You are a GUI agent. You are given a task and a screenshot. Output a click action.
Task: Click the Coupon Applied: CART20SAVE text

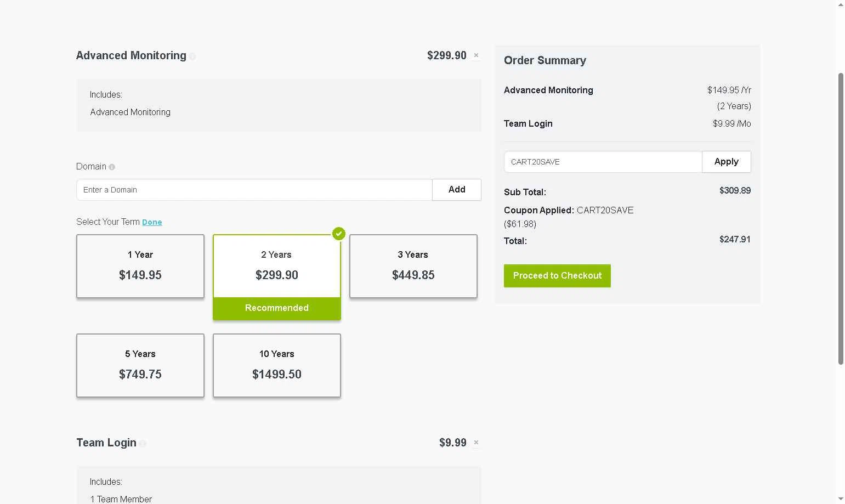pyautogui.click(x=569, y=210)
